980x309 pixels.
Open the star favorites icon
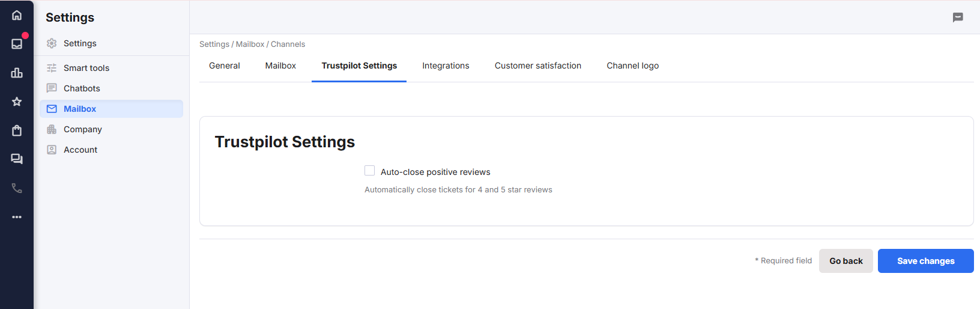point(17,102)
